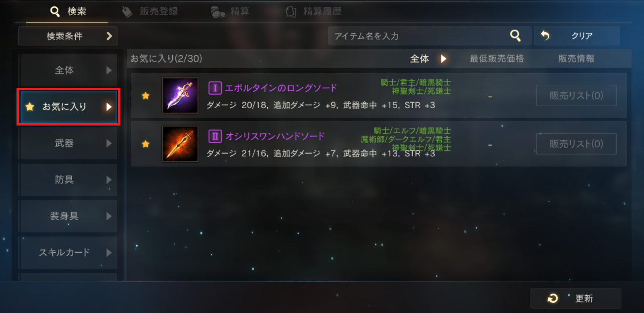Click the coins icon on 精算 tab
644x313 pixels.
(218, 12)
